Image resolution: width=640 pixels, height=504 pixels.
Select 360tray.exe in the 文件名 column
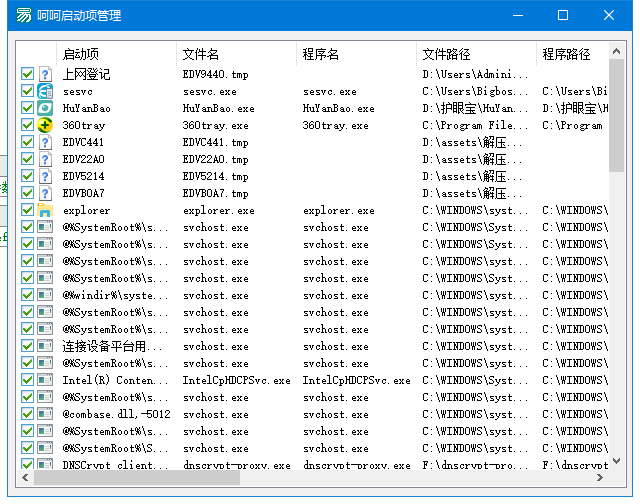click(x=215, y=125)
